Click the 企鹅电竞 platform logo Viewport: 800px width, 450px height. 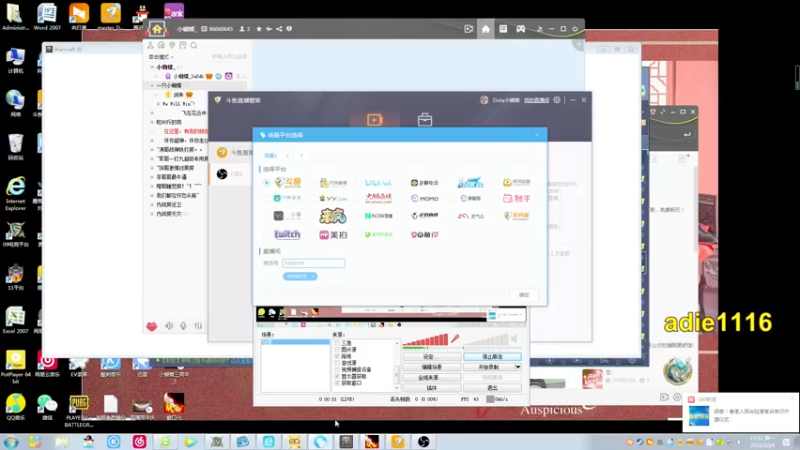tap(424, 183)
